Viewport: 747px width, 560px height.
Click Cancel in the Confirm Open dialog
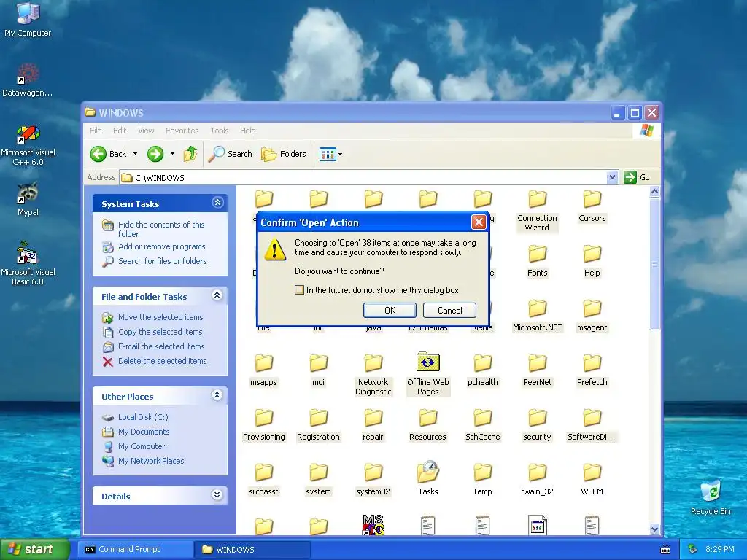click(x=449, y=311)
